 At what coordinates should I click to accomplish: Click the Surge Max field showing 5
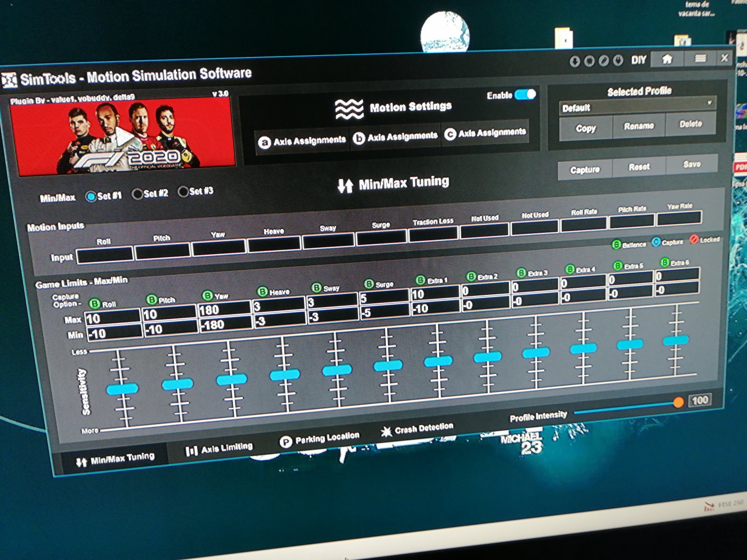pos(384,297)
